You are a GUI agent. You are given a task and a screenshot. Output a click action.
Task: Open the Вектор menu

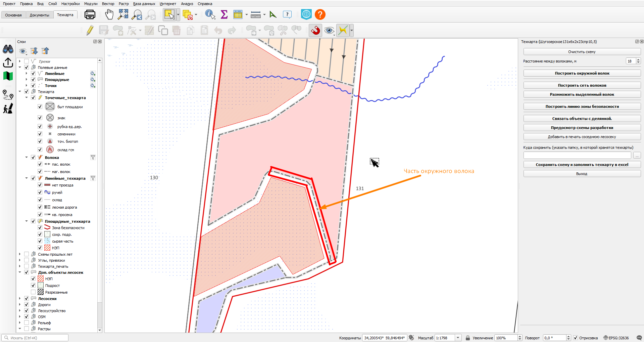click(x=108, y=4)
